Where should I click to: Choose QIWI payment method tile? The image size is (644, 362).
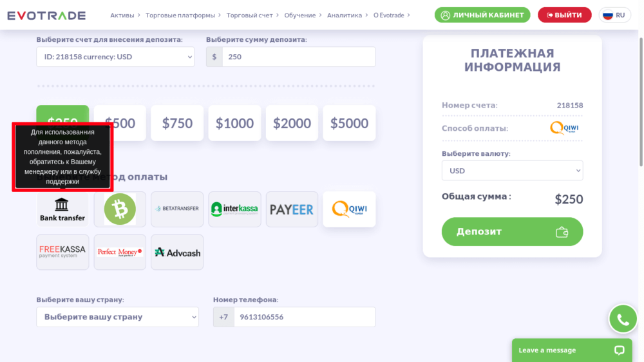click(349, 209)
